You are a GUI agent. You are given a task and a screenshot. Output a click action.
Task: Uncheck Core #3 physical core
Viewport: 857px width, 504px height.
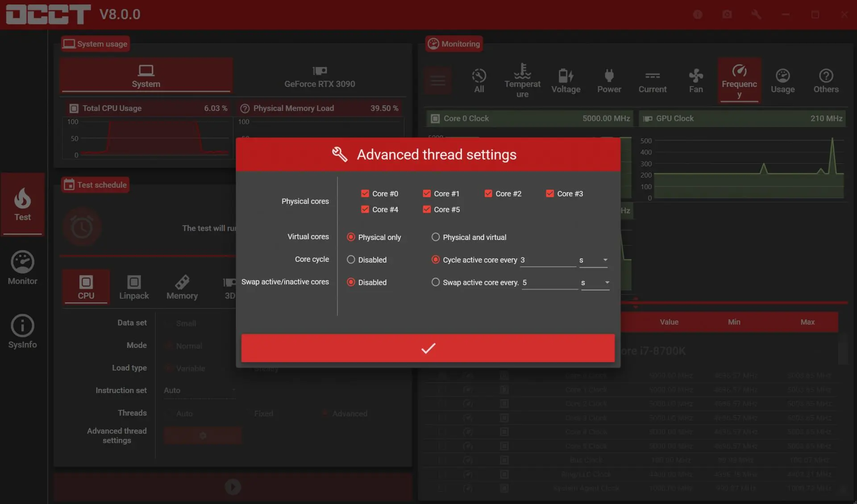550,194
